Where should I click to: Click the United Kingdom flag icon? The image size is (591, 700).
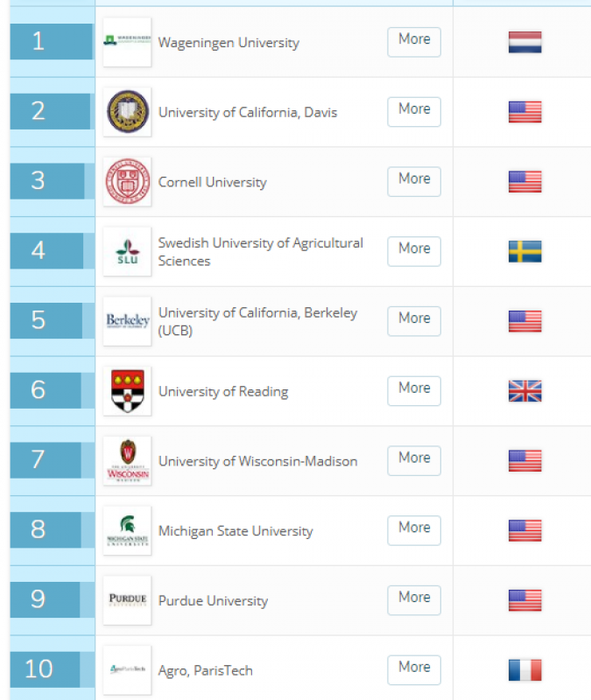pos(524,391)
